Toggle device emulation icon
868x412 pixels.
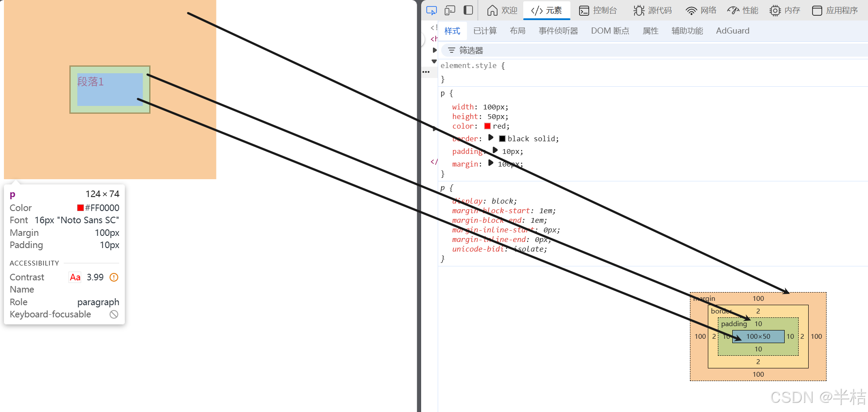tap(450, 10)
